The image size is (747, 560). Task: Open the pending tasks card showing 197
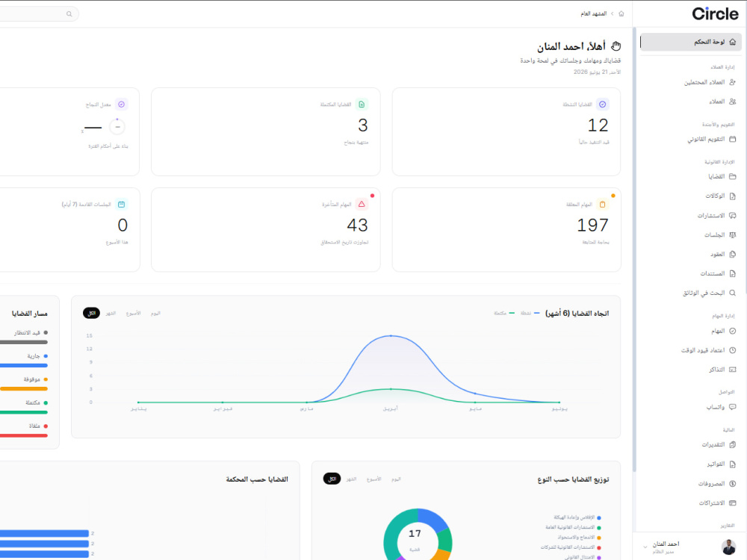click(506, 230)
